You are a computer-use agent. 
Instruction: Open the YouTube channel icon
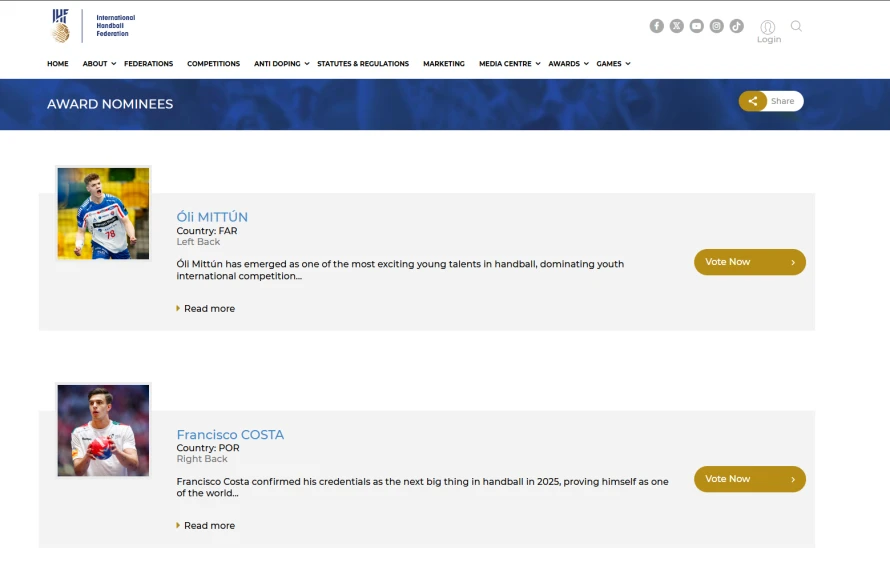(697, 26)
